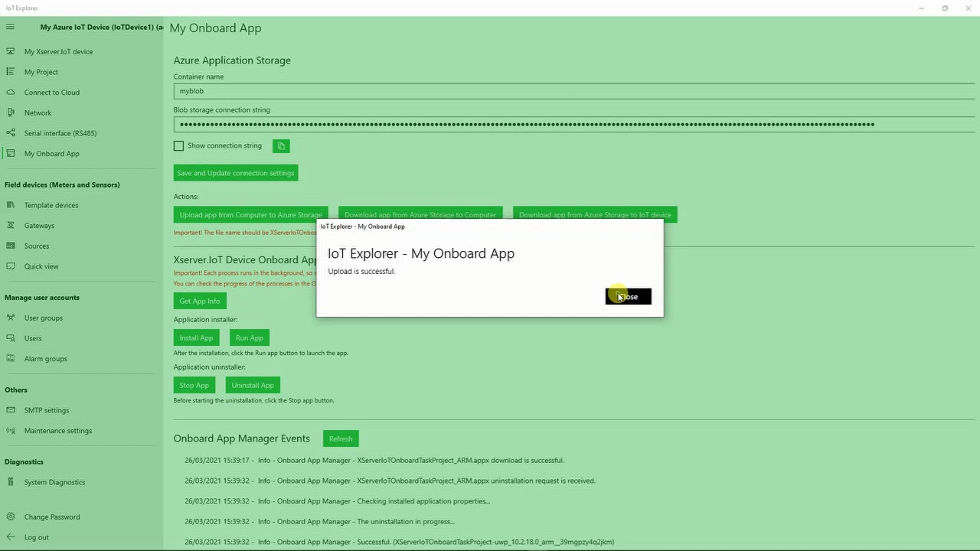980x551 pixels.
Task: Click the Quick view monitor icon
Action: (x=10, y=266)
